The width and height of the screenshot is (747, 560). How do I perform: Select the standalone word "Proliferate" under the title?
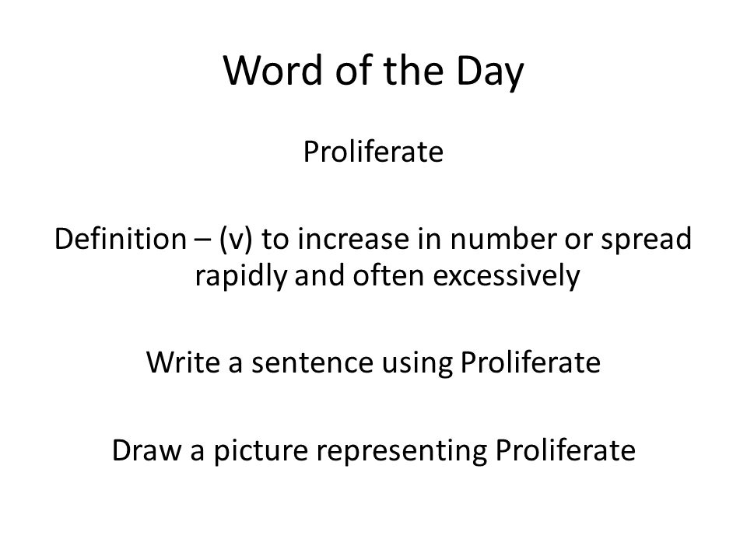pos(373,152)
